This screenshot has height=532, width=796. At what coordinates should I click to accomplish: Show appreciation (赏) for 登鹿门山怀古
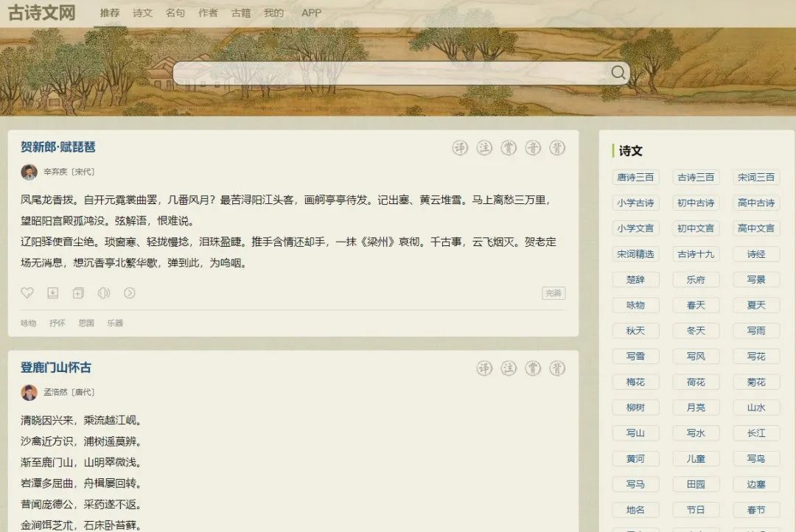pos(533,368)
